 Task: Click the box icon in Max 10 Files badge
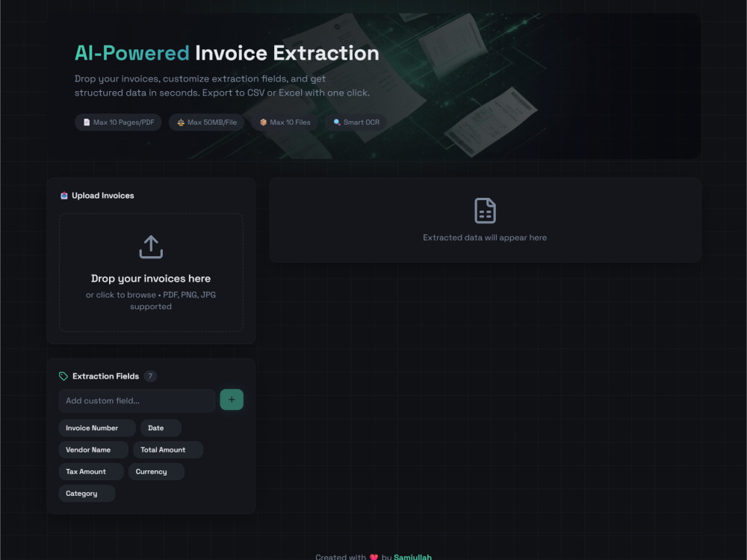pyautogui.click(x=263, y=122)
